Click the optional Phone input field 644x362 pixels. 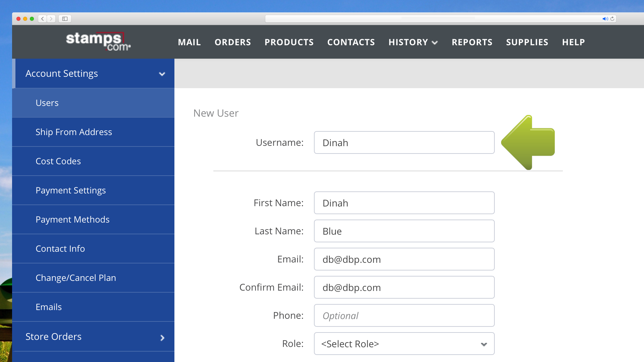click(x=404, y=315)
